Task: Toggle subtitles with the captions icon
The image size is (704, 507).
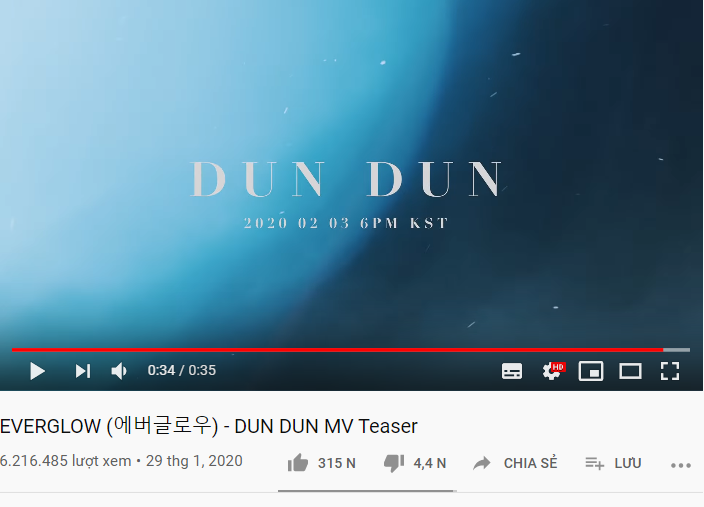Action: [x=512, y=371]
